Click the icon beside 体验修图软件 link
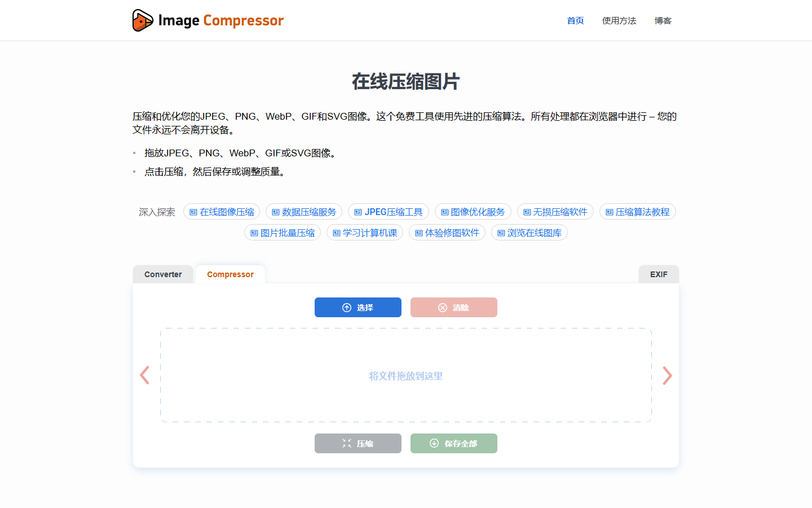 coord(419,233)
